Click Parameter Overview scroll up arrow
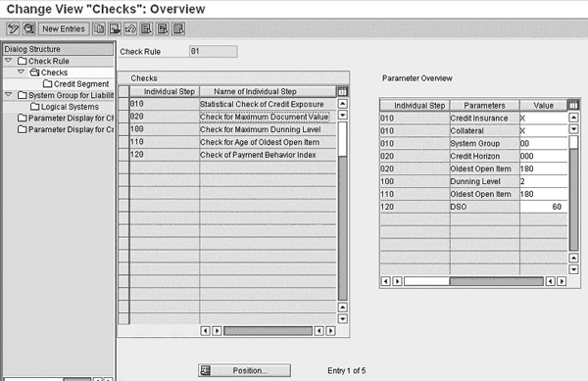Viewport: 588px width, 381px height. click(x=573, y=118)
